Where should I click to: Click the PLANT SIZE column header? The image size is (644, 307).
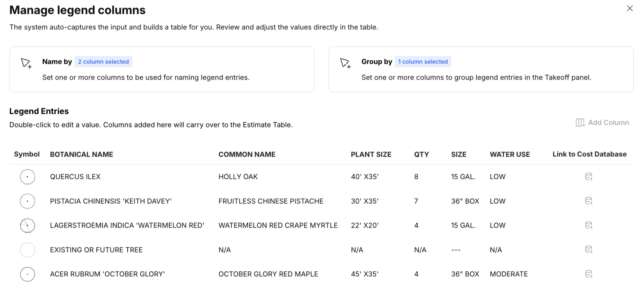(371, 154)
